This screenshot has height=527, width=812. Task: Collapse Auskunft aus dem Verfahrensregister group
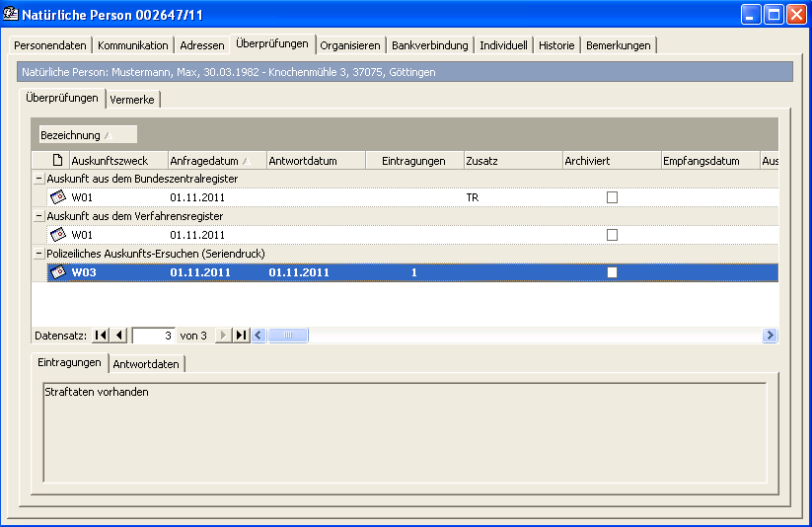38,216
